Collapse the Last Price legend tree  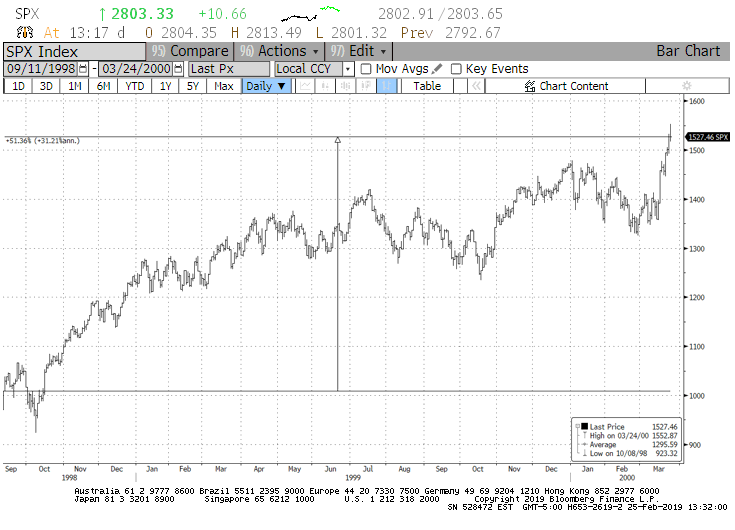click(577, 426)
